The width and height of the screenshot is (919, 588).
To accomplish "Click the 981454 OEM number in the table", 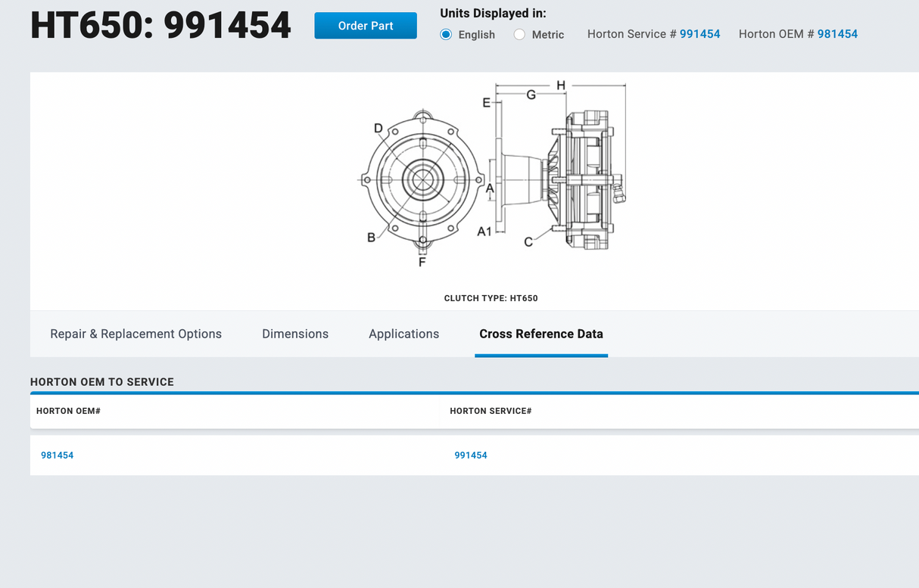I will click(x=58, y=455).
